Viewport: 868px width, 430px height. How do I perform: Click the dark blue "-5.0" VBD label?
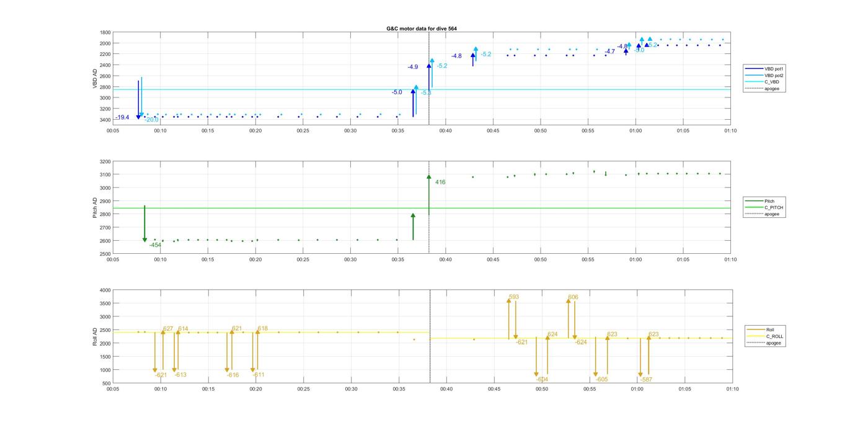[397, 92]
